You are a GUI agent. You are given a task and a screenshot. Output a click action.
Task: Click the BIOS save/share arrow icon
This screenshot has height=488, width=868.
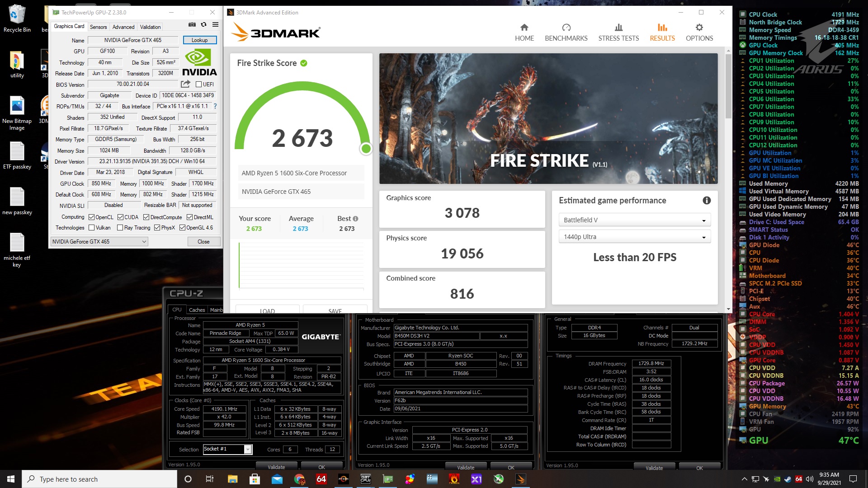[185, 84]
